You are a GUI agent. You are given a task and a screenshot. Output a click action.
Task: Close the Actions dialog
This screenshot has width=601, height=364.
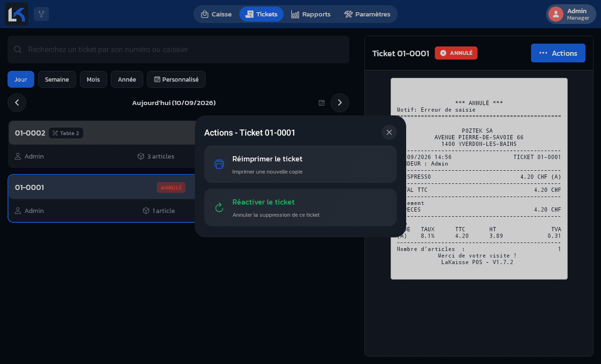pyautogui.click(x=389, y=132)
